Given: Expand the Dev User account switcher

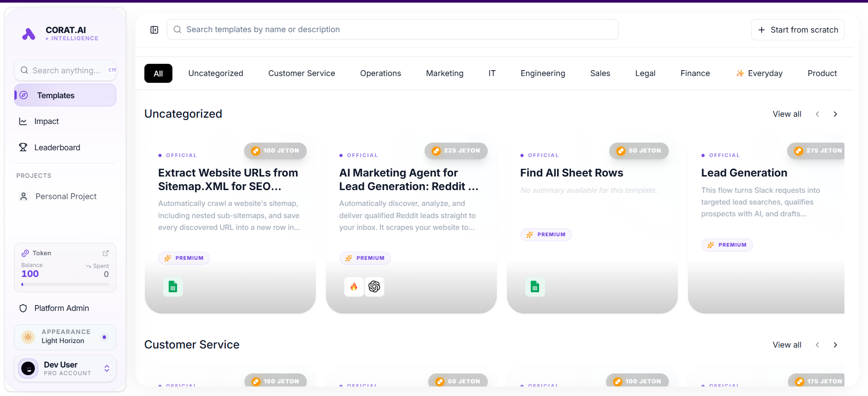Looking at the screenshot, I should [x=107, y=368].
